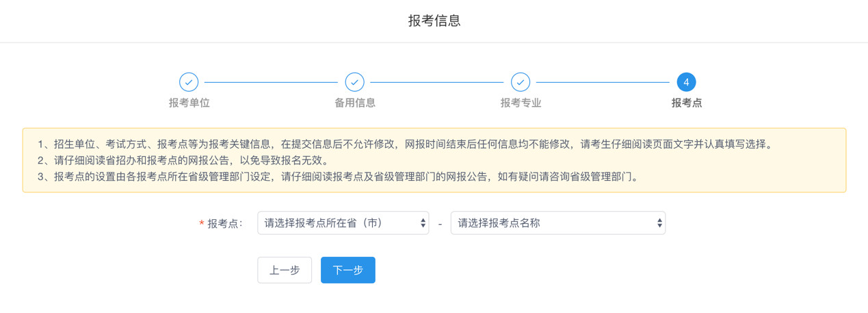Click the checkmark icon above 备用信息
This screenshot has height=313, width=868.
(x=354, y=82)
